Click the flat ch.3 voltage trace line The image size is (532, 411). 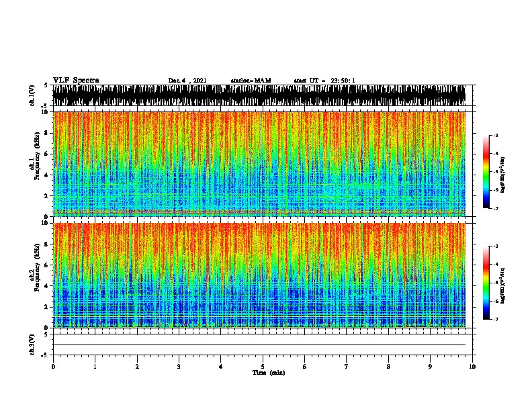(x=259, y=345)
